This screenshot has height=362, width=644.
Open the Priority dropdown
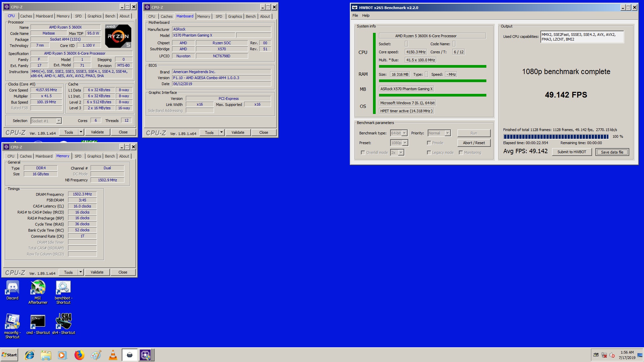(x=447, y=133)
